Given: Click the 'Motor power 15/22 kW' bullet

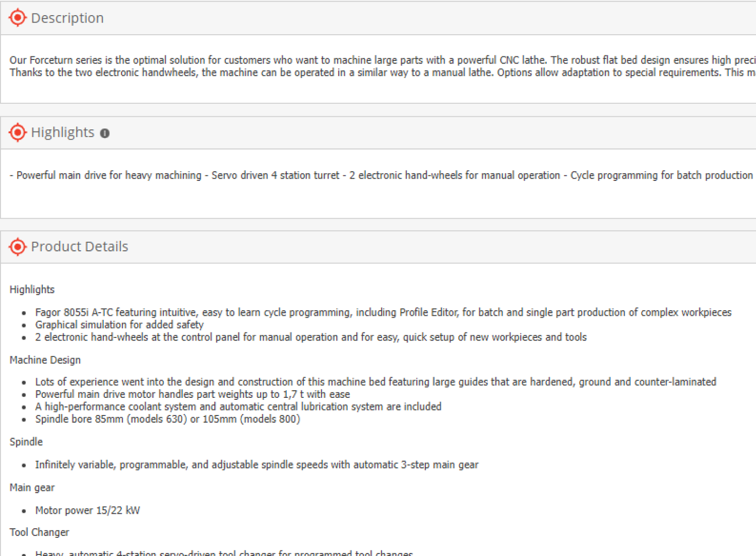Looking at the screenshot, I should point(88,510).
